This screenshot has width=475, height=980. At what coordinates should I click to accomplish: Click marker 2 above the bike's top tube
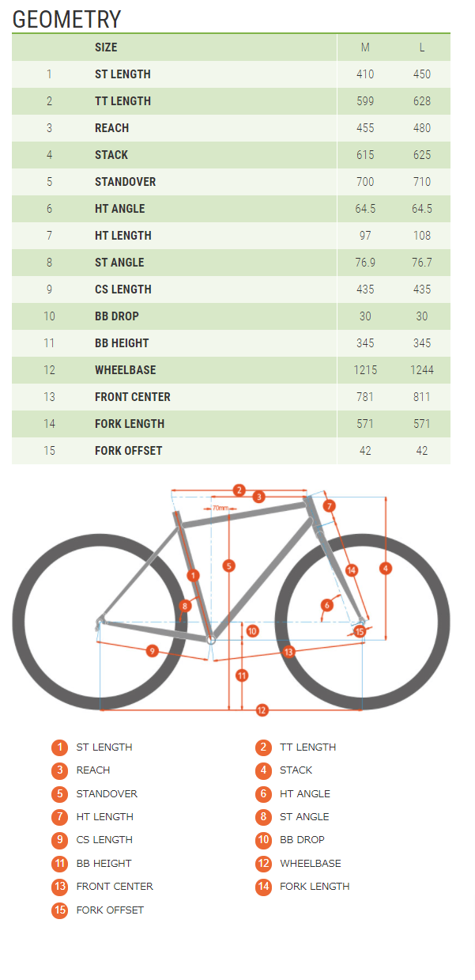tap(239, 490)
